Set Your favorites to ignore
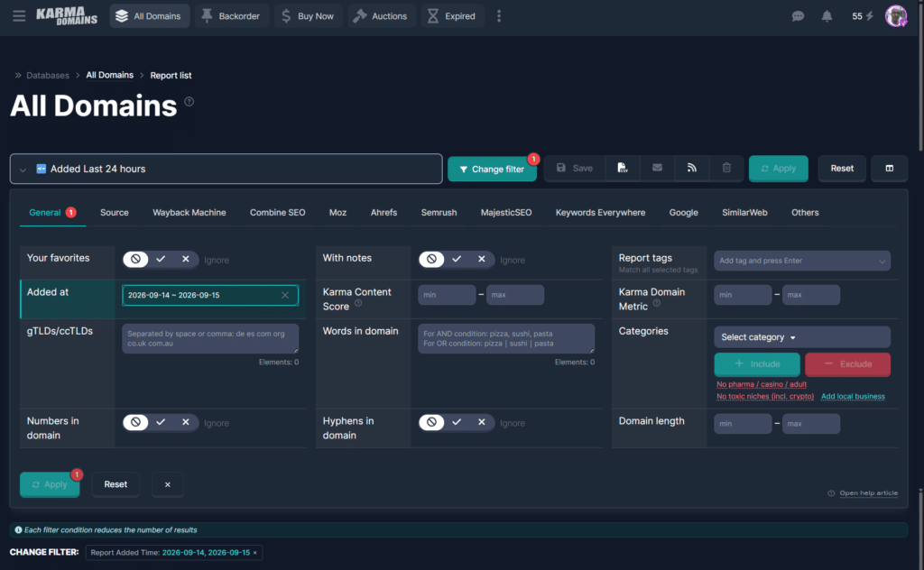The width and height of the screenshot is (924, 570). (x=135, y=259)
